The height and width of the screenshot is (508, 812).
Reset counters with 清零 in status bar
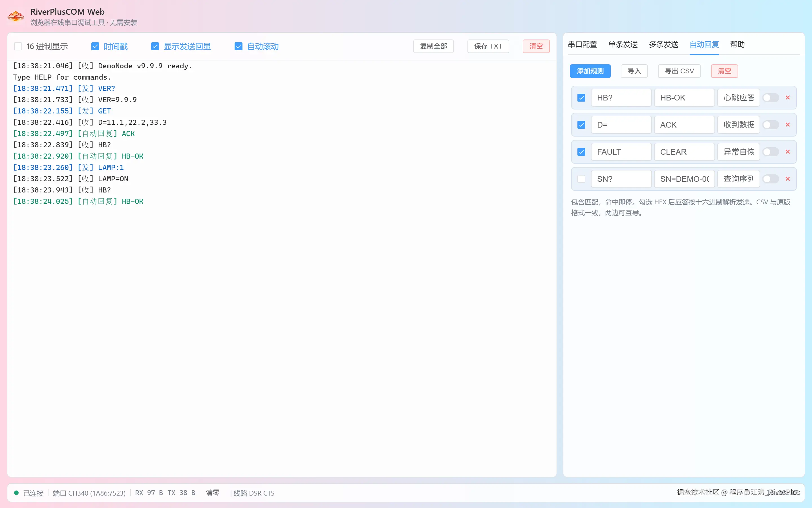(x=212, y=492)
